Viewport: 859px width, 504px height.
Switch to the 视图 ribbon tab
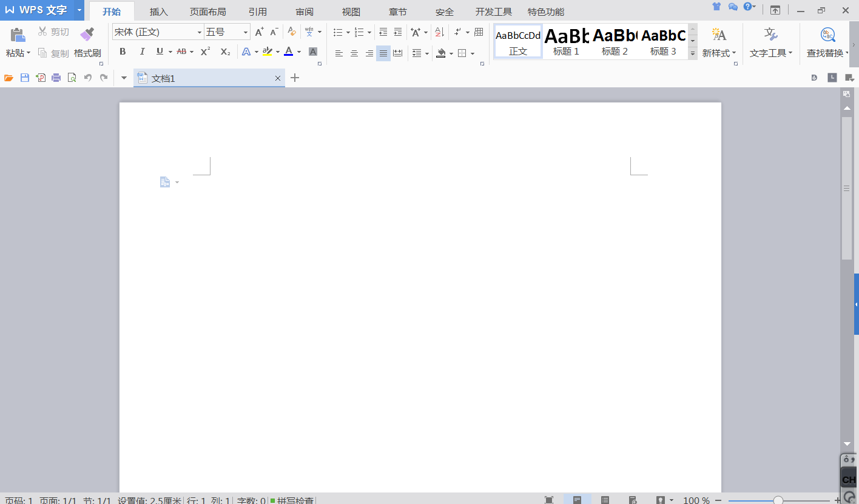tap(351, 12)
